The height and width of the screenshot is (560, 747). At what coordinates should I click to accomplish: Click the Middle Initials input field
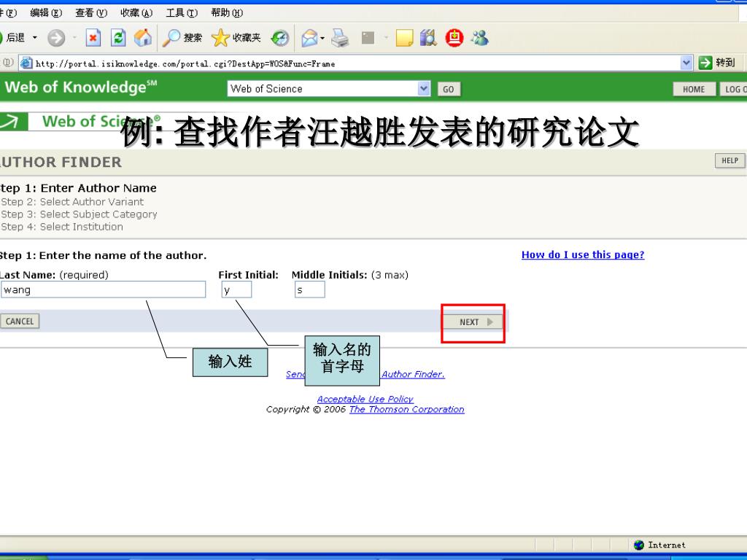(309, 289)
